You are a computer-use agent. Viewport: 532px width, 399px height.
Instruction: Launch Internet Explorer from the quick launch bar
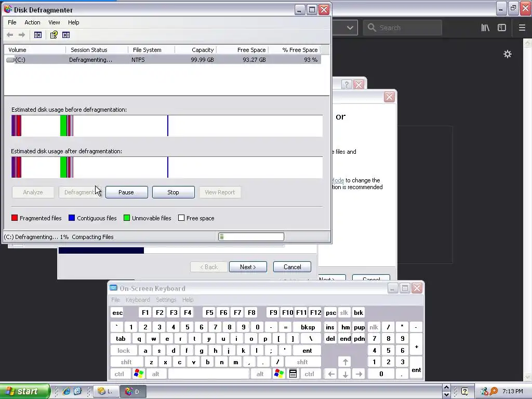point(66,391)
